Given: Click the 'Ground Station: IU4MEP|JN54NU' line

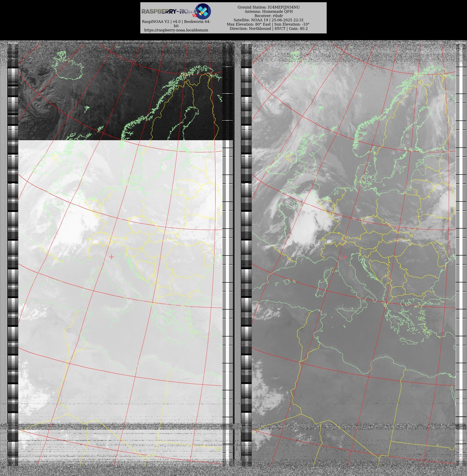Looking at the screenshot, I should click(x=268, y=7).
